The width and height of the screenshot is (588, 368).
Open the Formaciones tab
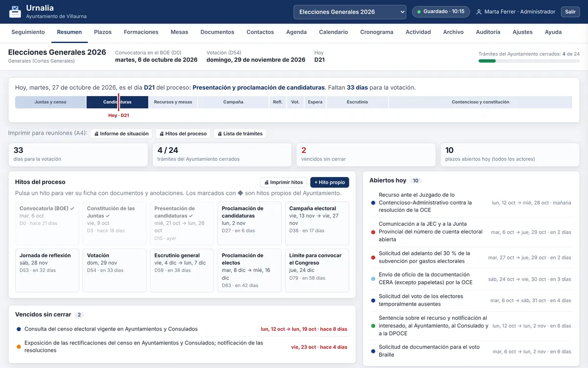[141, 32]
